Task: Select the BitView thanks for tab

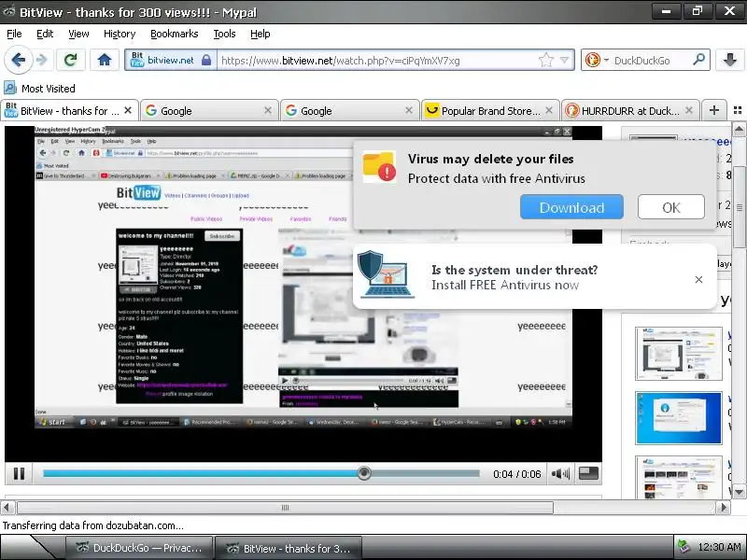Action: pyautogui.click(x=69, y=110)
